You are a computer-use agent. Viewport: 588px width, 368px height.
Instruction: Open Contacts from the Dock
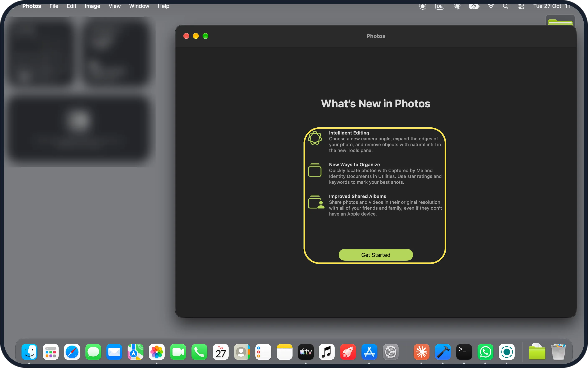242,352
